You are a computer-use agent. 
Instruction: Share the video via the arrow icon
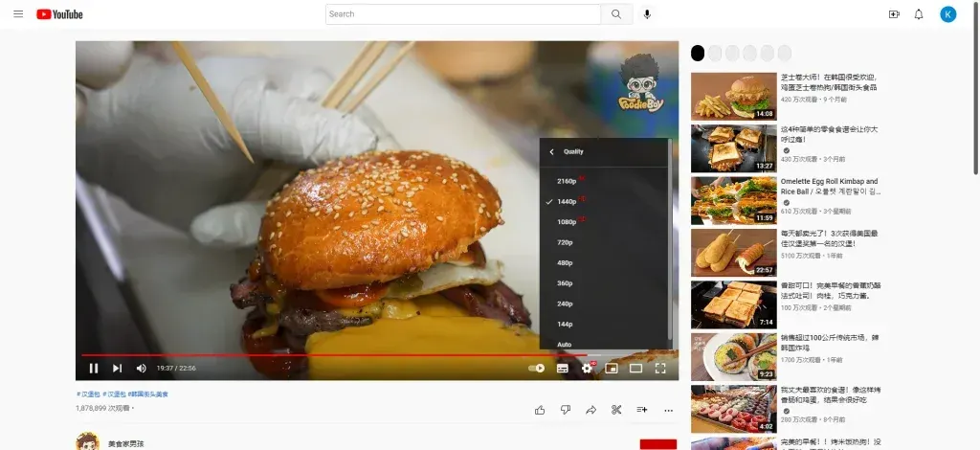[x=591, y=410]
